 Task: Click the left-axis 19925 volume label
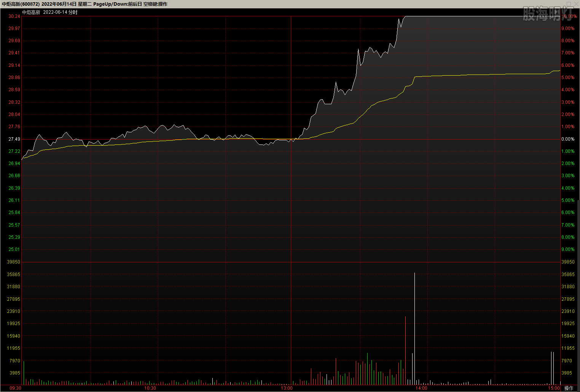[x=14, y=324]
